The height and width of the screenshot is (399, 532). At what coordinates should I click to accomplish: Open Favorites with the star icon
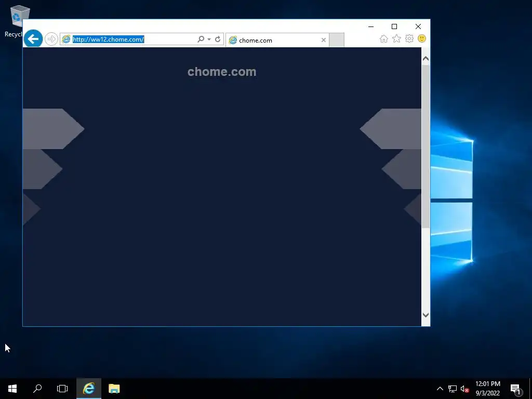[396, 38]
